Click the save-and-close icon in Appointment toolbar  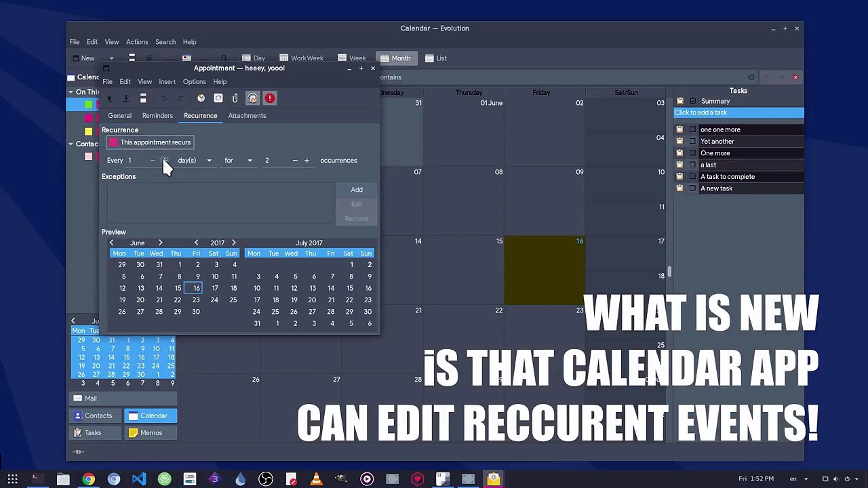[108, 98]
